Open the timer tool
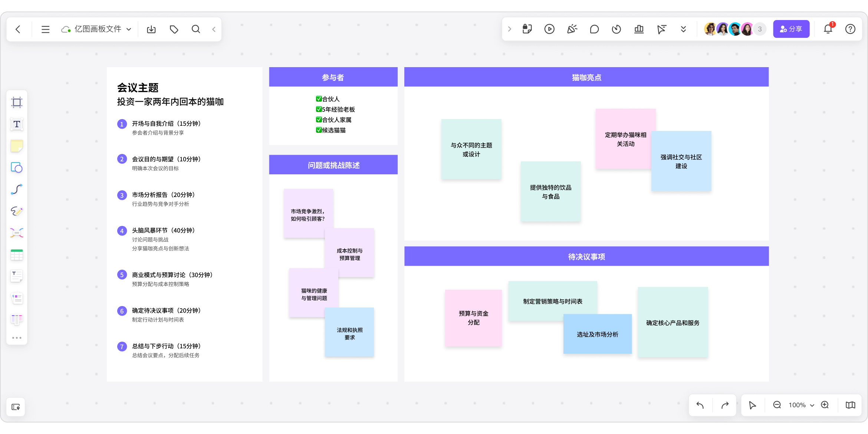The height and width of the screenshot is (434, 868). tap(616, 29)
